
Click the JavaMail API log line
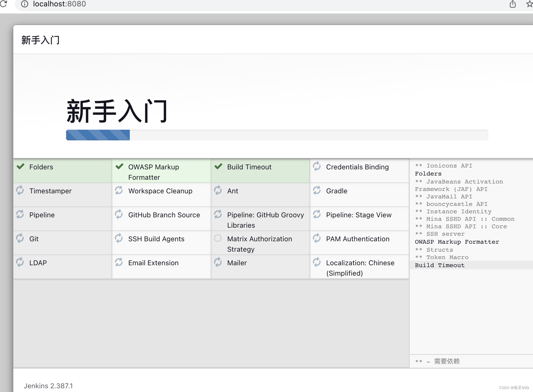443,197
